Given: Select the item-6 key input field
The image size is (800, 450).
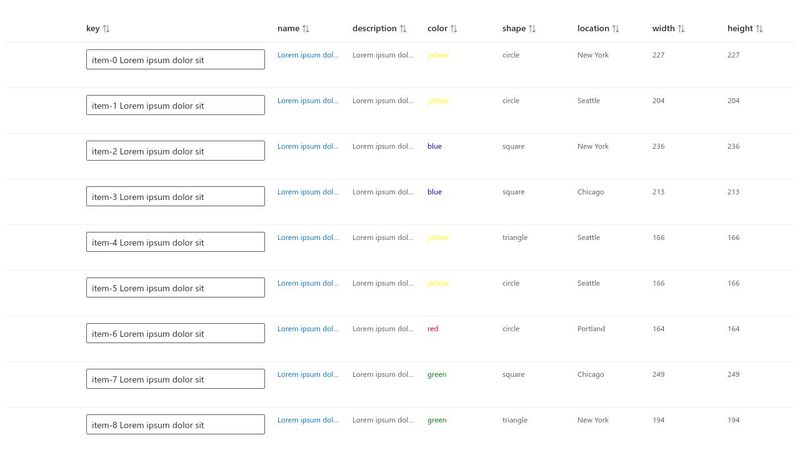Looking at the screenshot, I should [x=175, y=334].
